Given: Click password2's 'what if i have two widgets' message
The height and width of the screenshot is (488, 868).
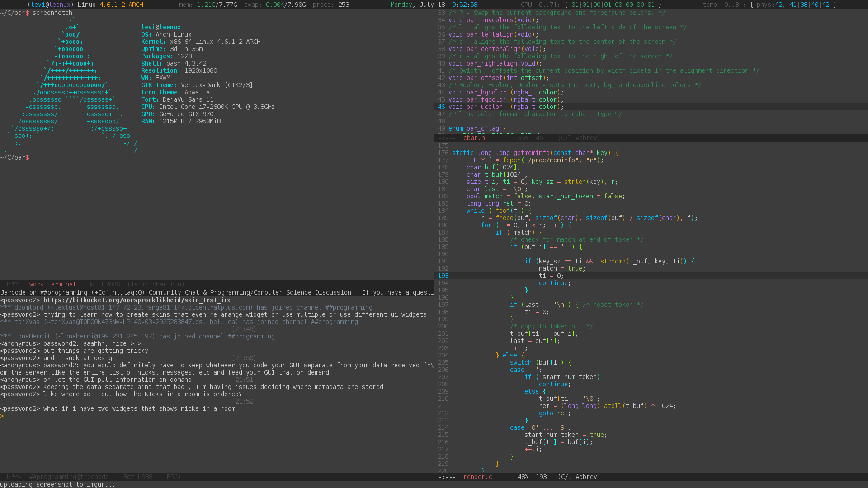Looking at the screenshot, I should [x=118, y=408].
